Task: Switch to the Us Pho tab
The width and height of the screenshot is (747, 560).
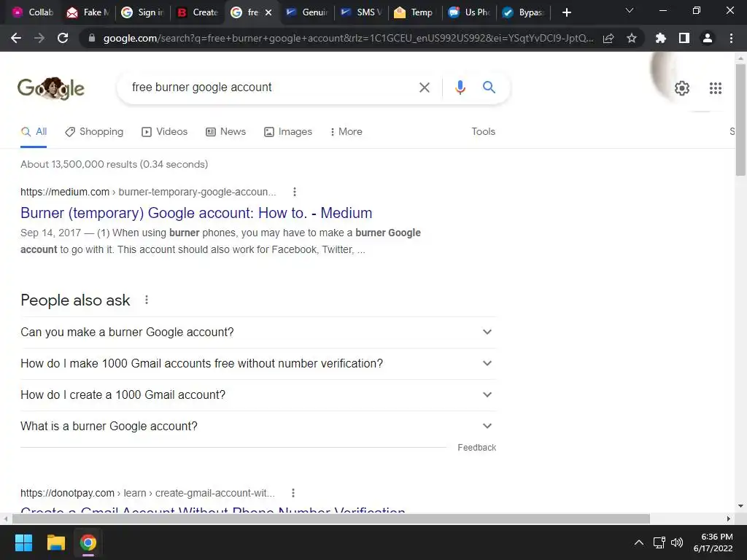Action: tap(469, 12)
